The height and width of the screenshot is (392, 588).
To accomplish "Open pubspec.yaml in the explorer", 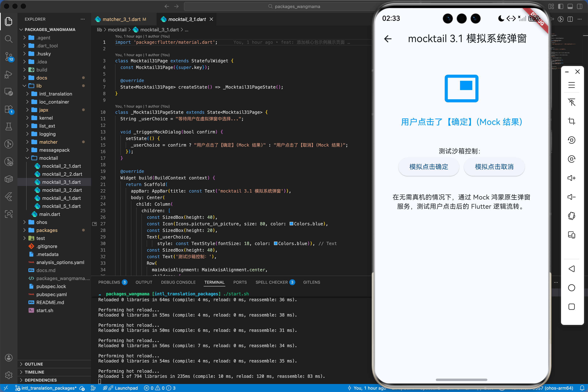I will tap(51, 294).
